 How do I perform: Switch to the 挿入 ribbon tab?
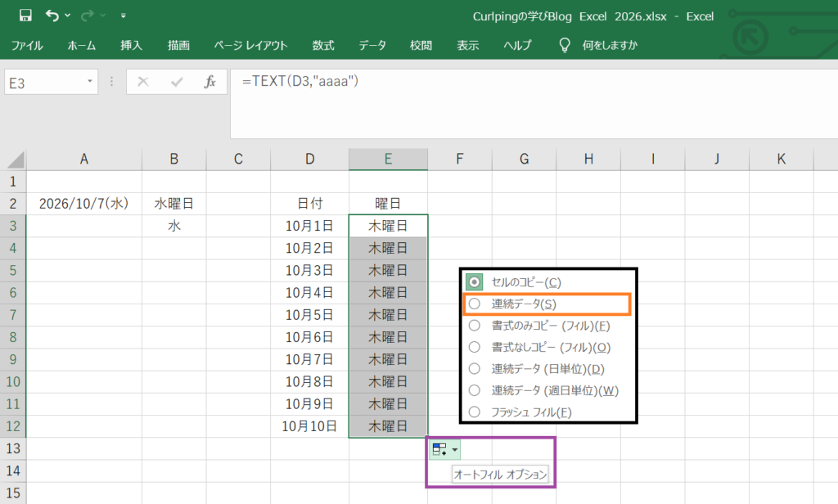click(x=131, y=46)
